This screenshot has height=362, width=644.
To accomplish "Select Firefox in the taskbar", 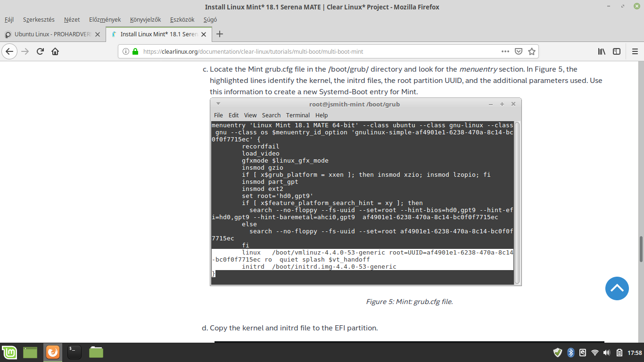I will click(53, 352).
